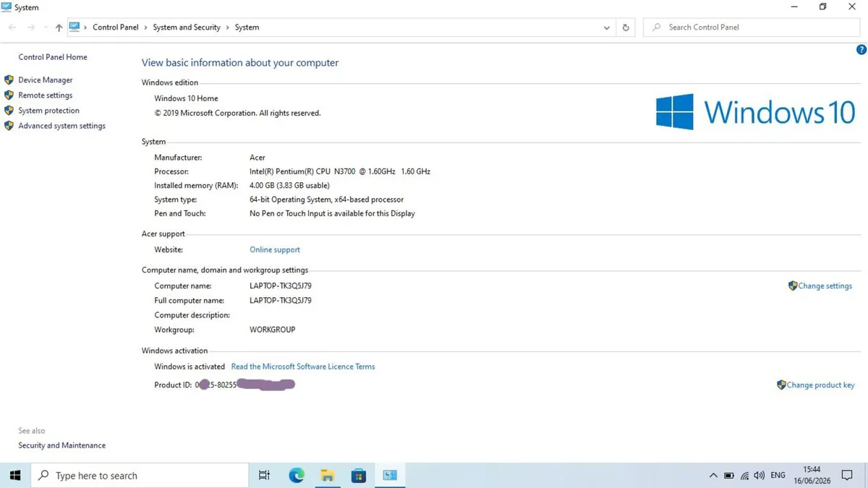Open recent locations dropdown beside navigation arrows
The height and width of the screenshot is (488, 868).
click(45, 27)
